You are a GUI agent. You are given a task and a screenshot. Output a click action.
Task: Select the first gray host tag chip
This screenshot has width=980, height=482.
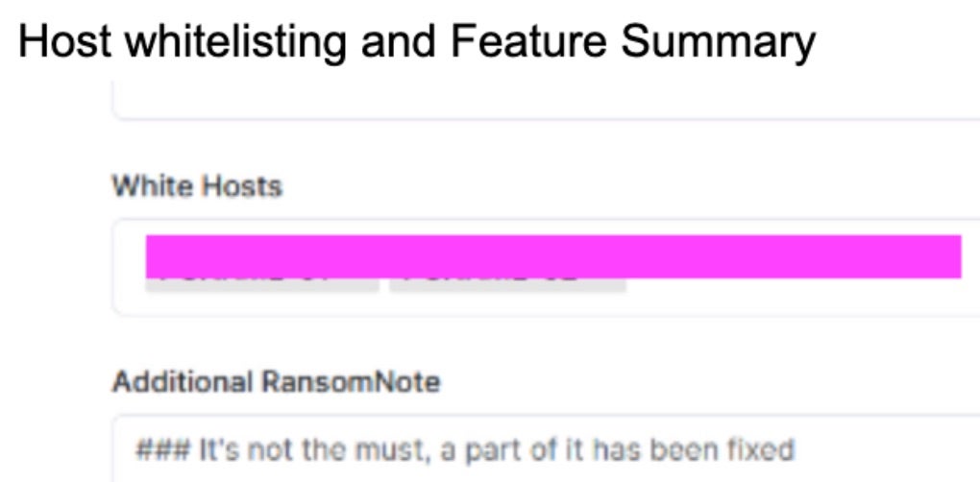(261, 283)
